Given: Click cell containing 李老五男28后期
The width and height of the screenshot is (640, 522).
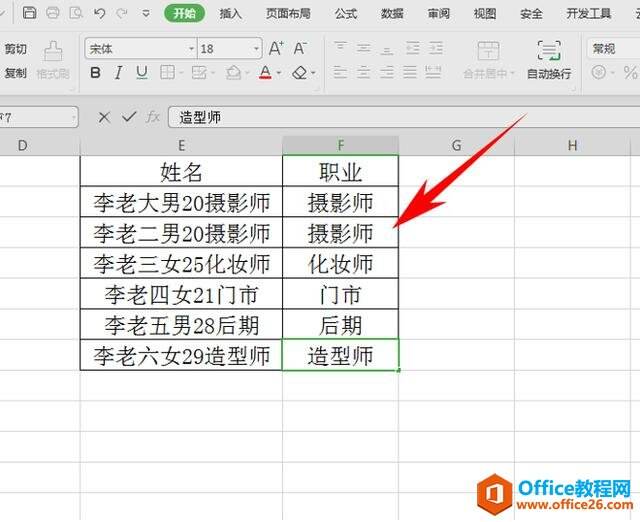Looking at the screenshot, I should pyautogui.click(x=182, y=324).
